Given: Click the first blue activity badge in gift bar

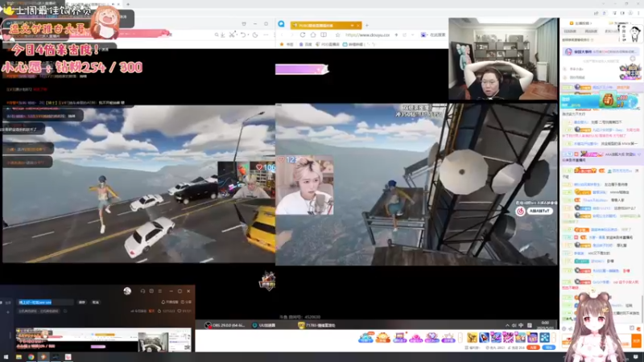Looking at the screenshot, I should 365,338.
